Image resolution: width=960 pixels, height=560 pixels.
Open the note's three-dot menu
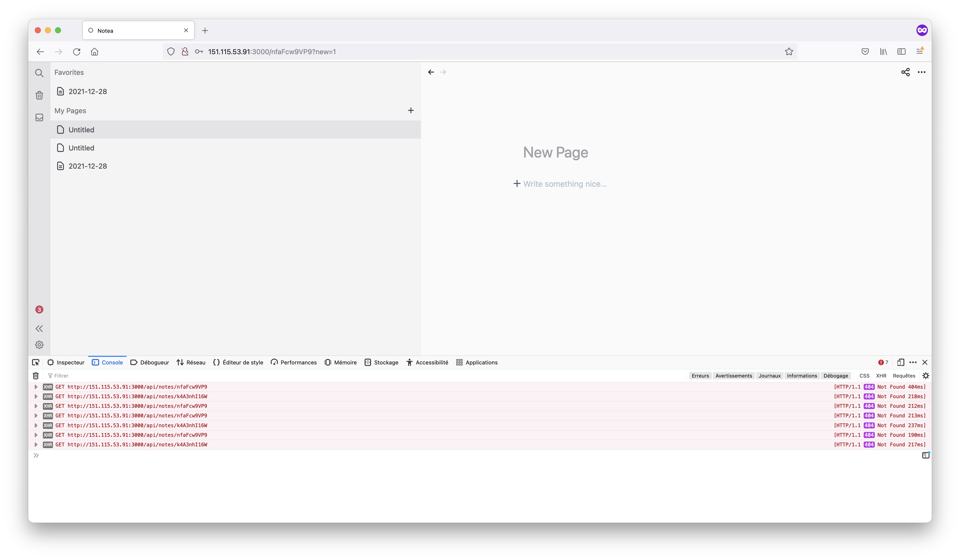point(921,72)
